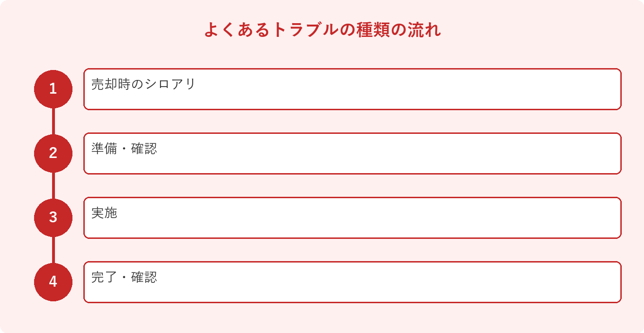The width and height of the screenshot is (644, 333).
Task: Select the 実施 step text
Action: (x=104, y=213)
